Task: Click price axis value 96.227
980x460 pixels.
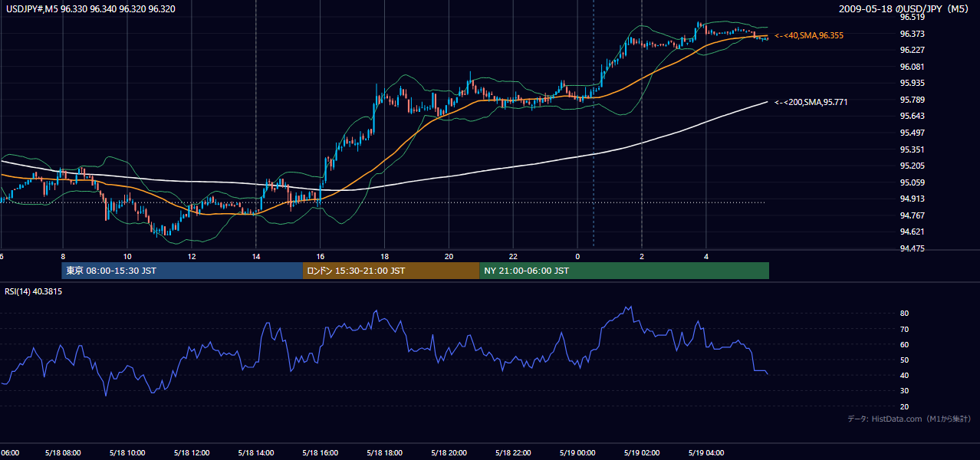Action: [x=912, y=50]
